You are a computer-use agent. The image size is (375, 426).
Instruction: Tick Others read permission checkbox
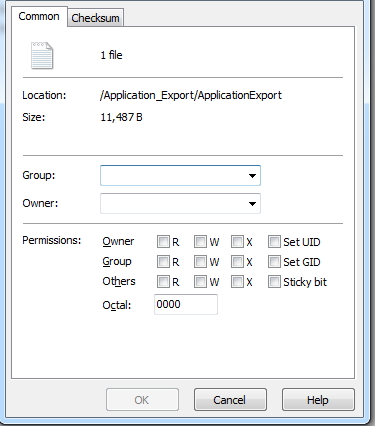click(163, 282)
